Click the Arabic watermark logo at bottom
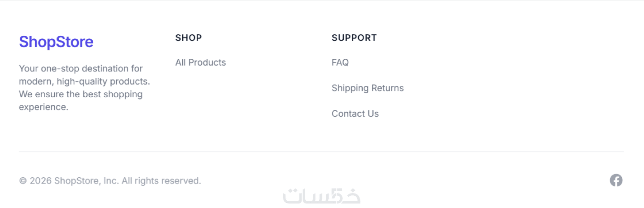The height and width of the screenshot is (208, 644). tap(322, 197)
